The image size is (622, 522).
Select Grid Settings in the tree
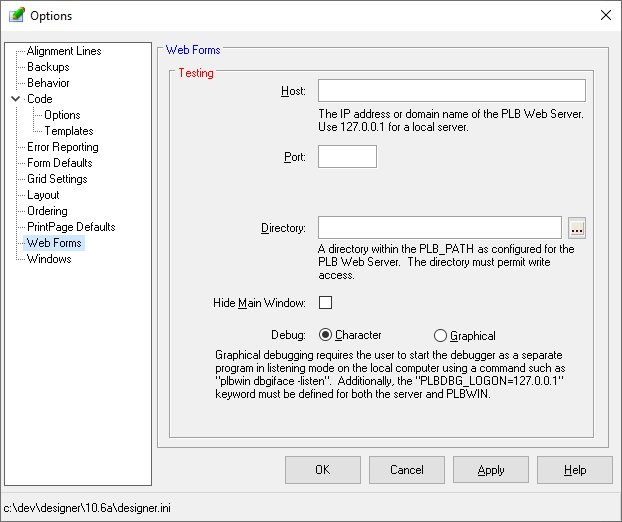point(57,179)
